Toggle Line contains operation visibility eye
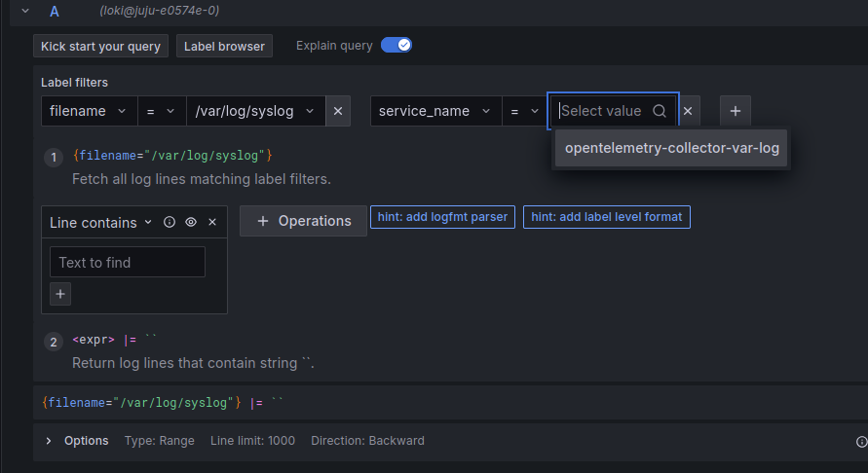Viewport: 868px width, 473px height. coord(191,223)
